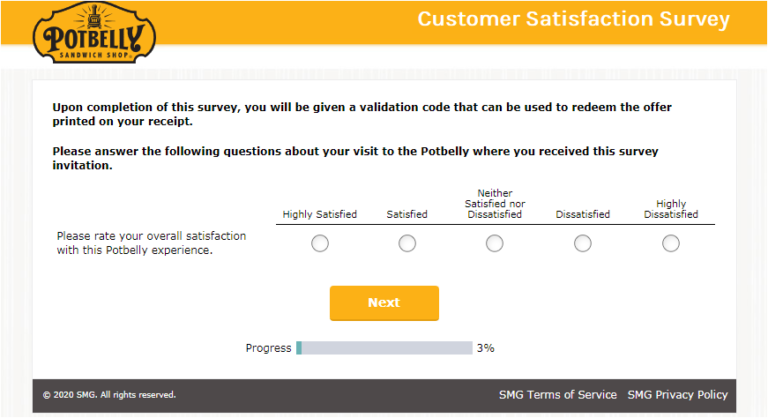Click the survey progress bar
This screenshot has width=768, height=418.
coord(384,348)
